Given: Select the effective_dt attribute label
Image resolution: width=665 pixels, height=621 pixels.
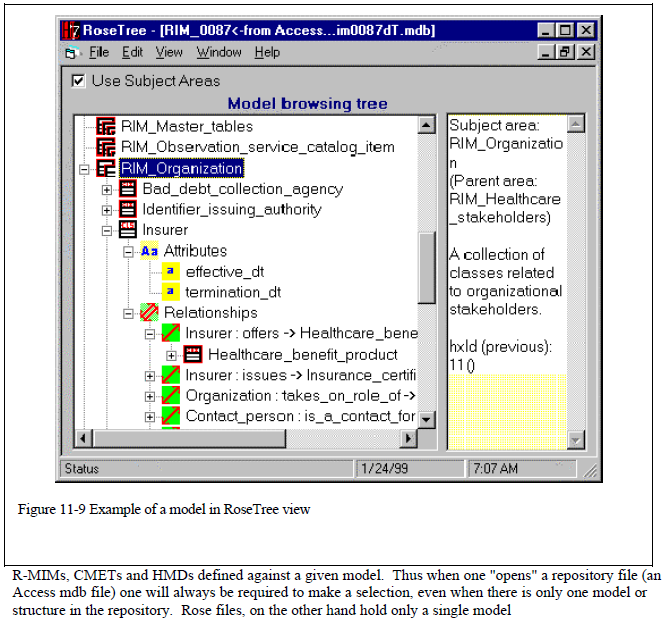Looking at the screenshot, I should tap(225, 272).
